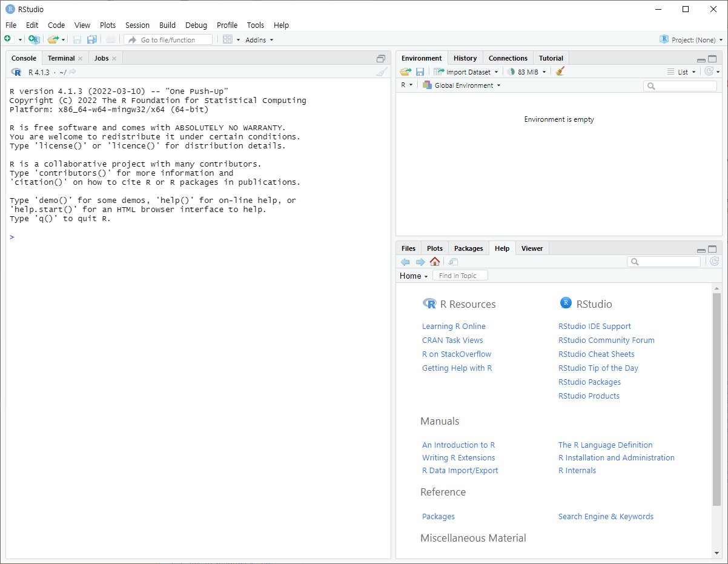Switch to the Plots tab

coord(435,248)
